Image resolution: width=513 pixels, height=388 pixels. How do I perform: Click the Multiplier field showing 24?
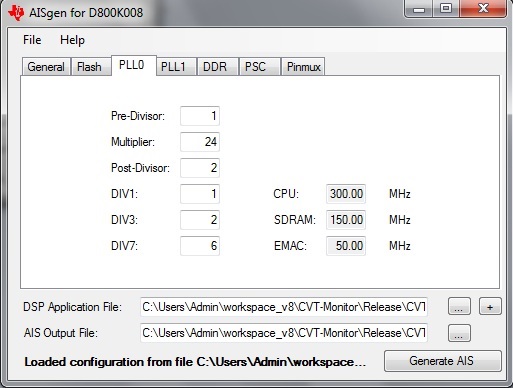200,142
